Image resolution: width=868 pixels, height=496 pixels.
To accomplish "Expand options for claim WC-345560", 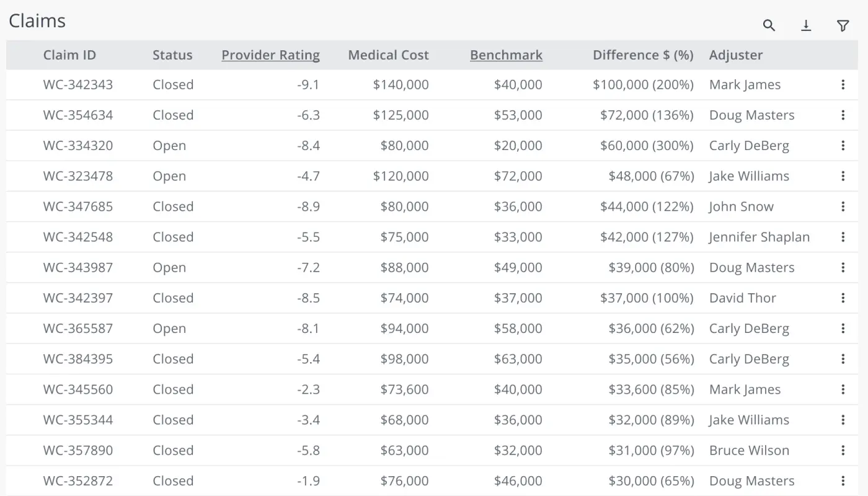I will coord(843,389).
